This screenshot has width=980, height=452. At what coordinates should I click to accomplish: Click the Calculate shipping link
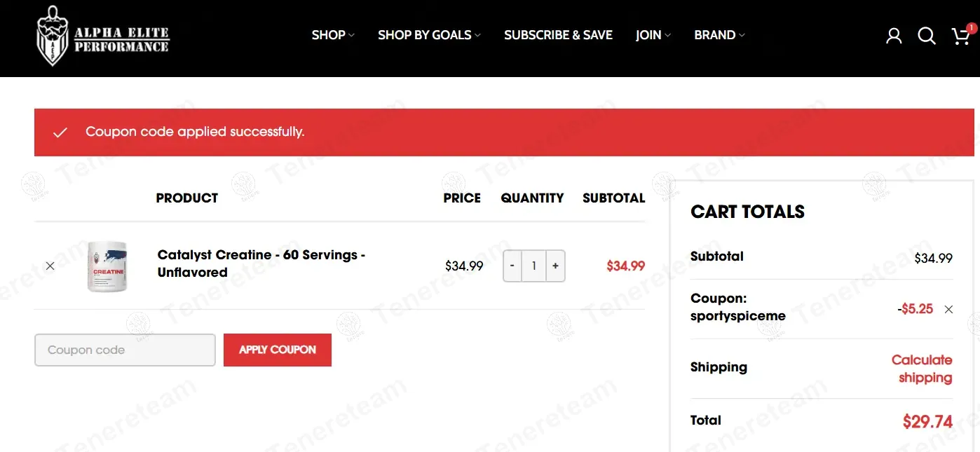pos(922,369)
